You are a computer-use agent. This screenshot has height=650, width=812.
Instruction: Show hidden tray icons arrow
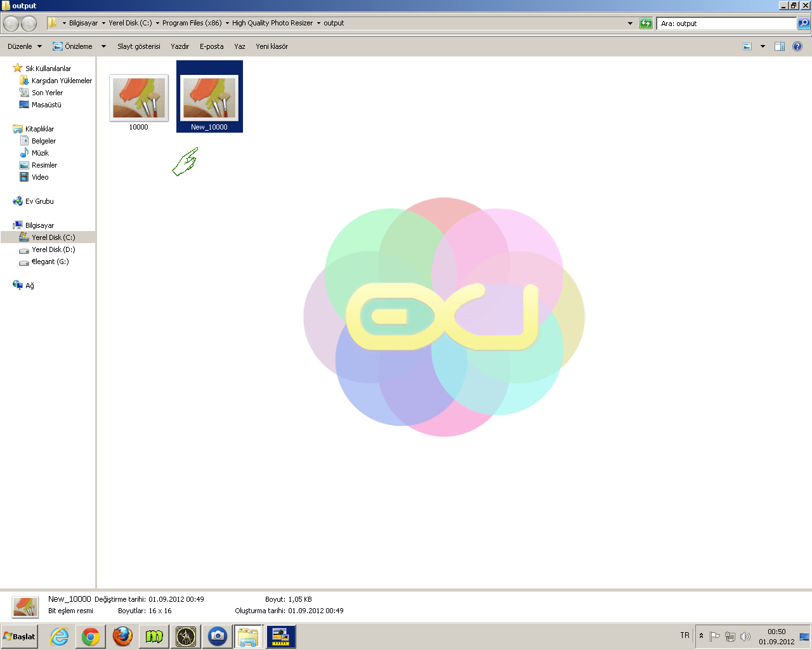[x=701, y=636]
